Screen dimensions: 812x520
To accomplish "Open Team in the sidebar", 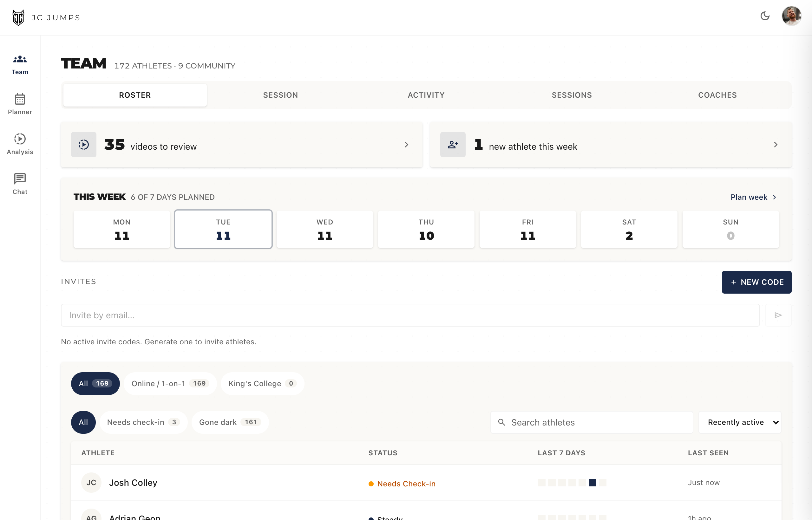I will click(x=20, y=65).
